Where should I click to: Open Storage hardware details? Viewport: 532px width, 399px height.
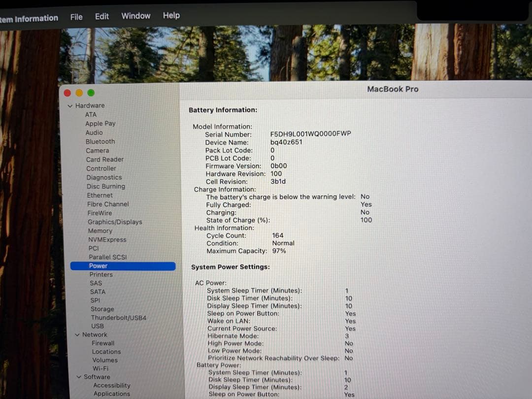click(102, 309)
